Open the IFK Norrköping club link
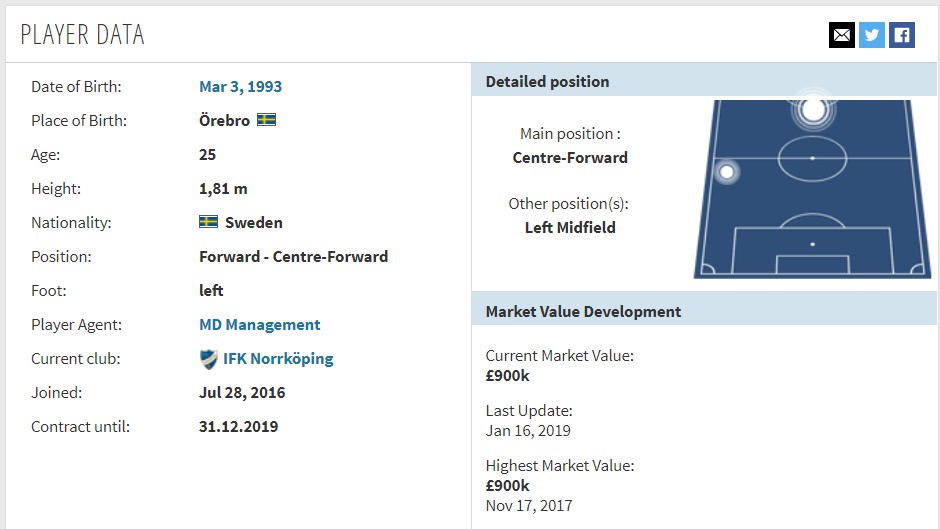 (278, 359)
